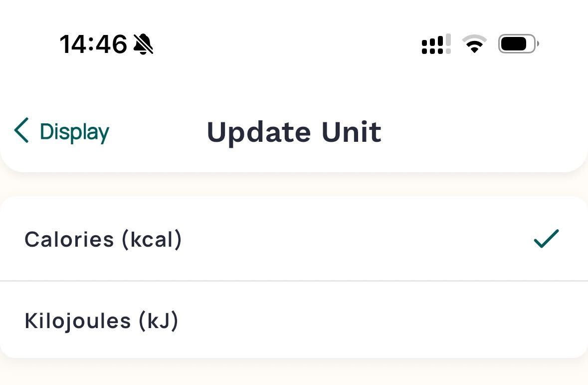Click the word Calories in the list
588x385 pixels.
tap(69, 240)
